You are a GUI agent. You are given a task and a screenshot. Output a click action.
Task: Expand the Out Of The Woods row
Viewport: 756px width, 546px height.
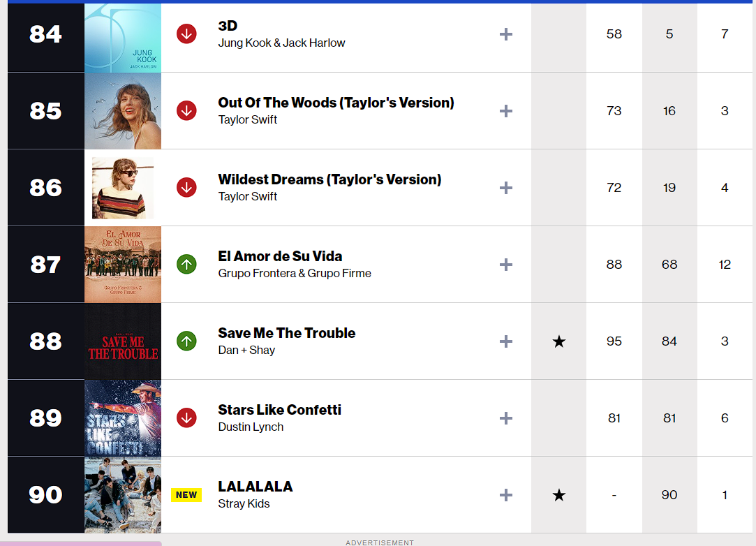pos(506,111)
